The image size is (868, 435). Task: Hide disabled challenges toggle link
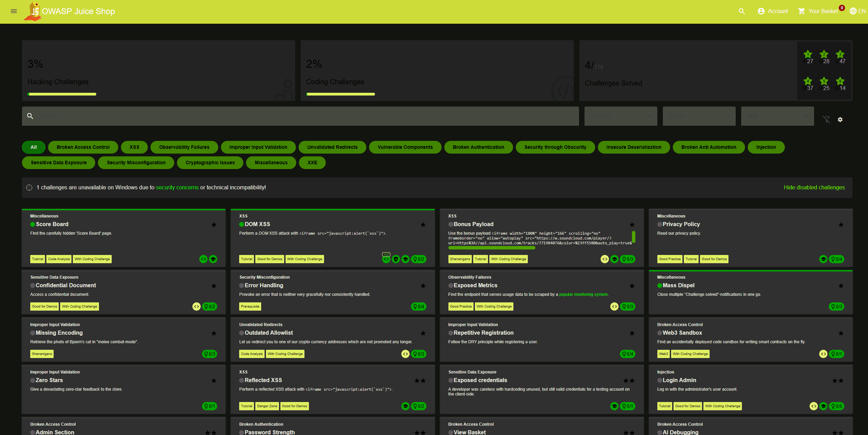click(814, 188)
